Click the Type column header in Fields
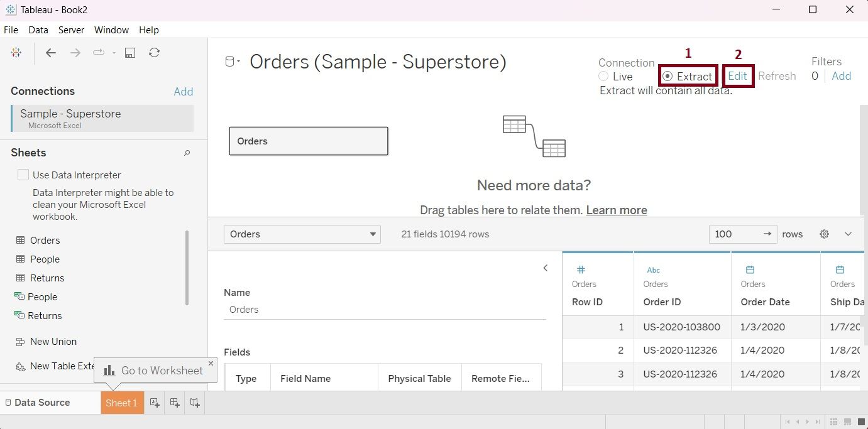 pos(248,379)
